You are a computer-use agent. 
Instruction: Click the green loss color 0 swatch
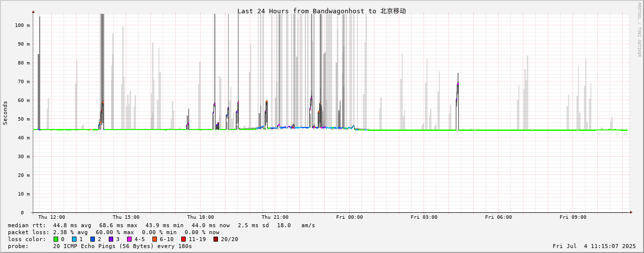point(56,239)
